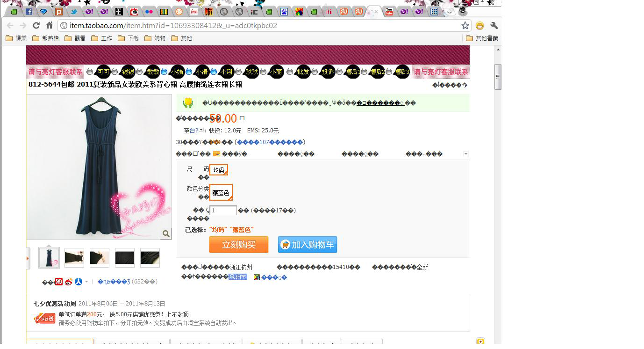The height and width of the screenshot is (349, 644).
Task: Contact customer service agent 敏敏
Action: 153,72
